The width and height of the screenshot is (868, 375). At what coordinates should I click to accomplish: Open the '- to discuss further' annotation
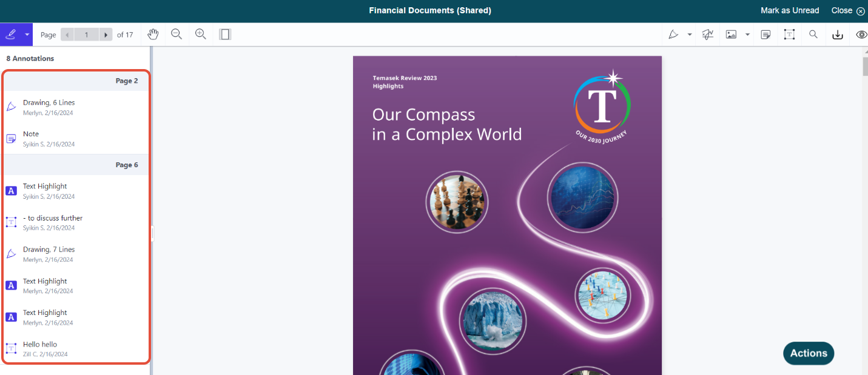76,222
